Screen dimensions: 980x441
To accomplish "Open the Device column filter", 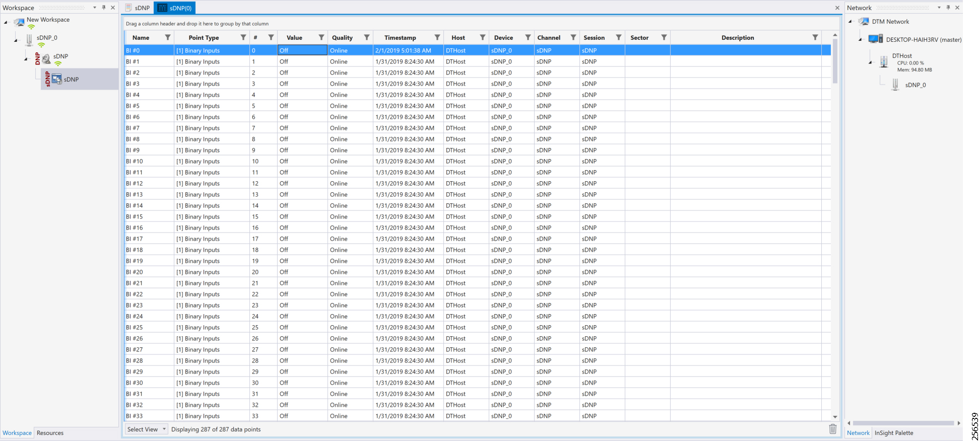I will coord(528,37).
